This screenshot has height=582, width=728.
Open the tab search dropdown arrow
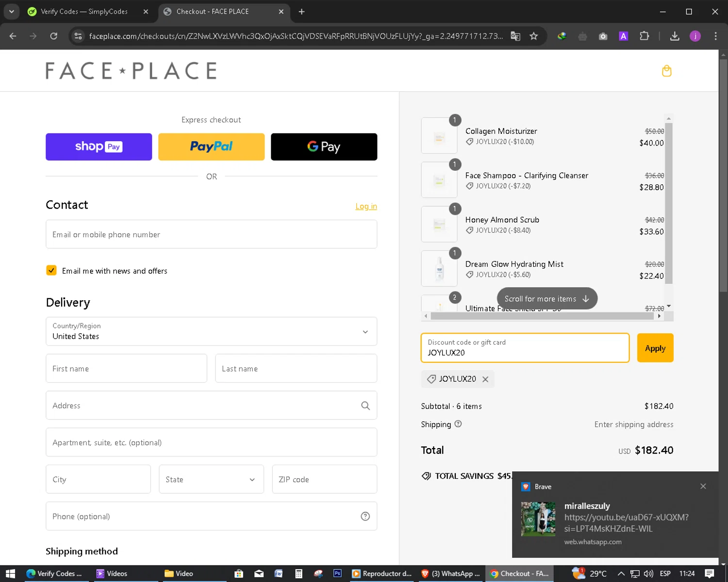coord(11,11)
